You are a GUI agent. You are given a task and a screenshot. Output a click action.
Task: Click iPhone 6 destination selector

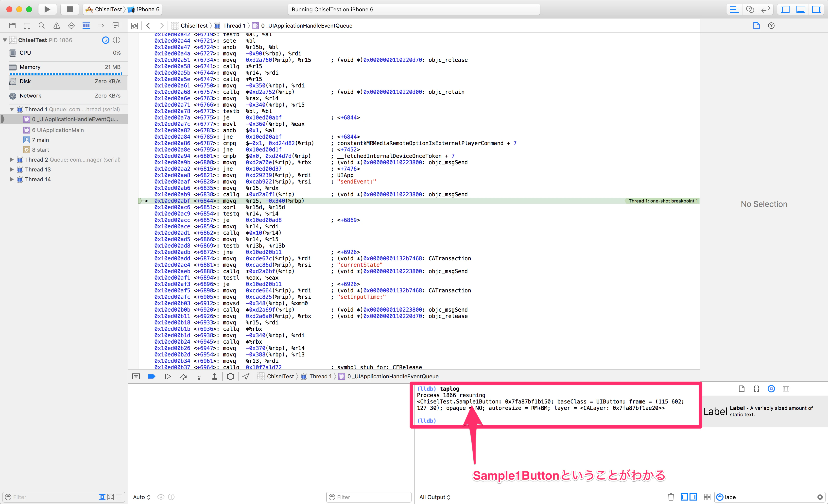(144, 9)
